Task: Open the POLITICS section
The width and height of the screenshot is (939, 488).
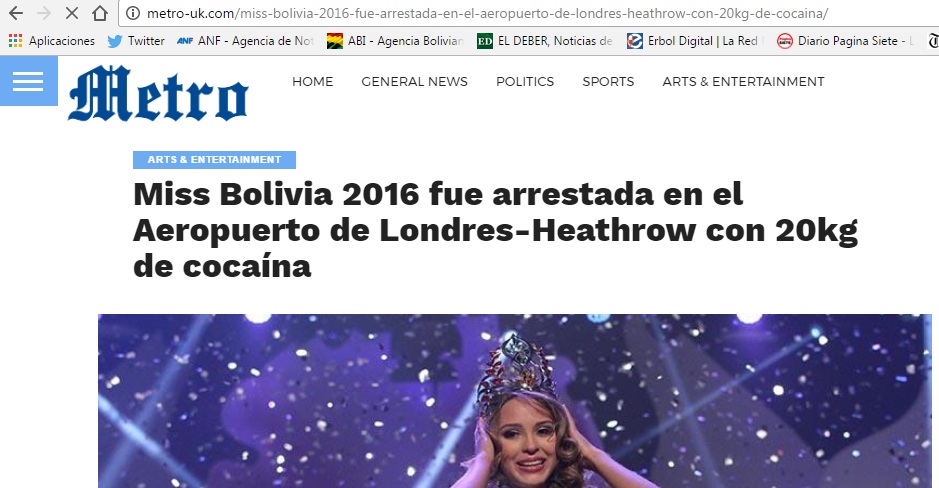Action: [525, 81]
